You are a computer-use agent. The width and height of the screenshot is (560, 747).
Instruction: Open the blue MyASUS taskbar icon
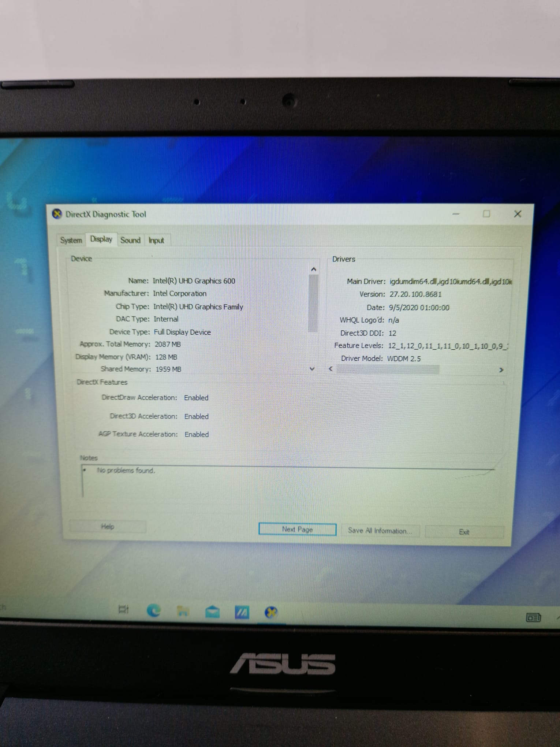[x=242, y=612]
